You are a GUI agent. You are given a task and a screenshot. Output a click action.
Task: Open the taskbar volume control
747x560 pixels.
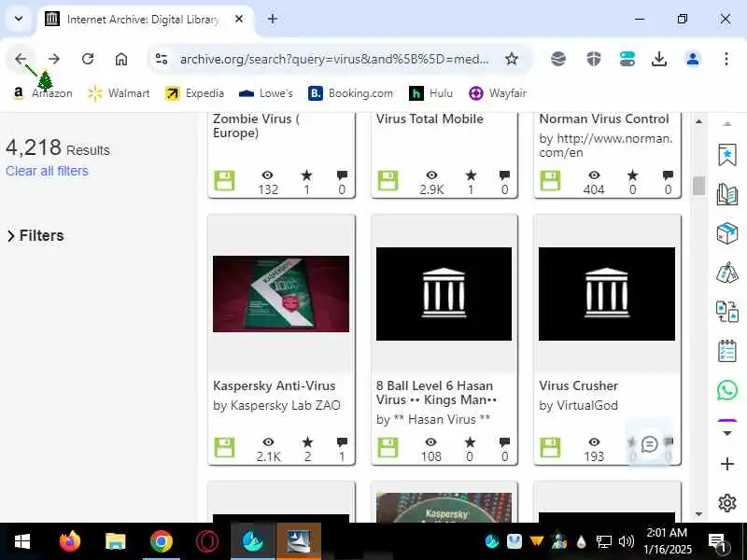626,541
